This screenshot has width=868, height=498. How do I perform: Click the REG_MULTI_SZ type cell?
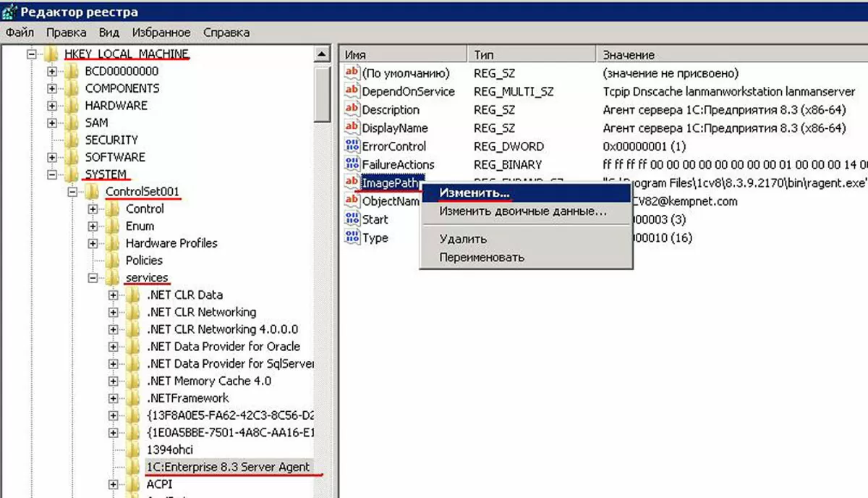[x=513, y=91]
